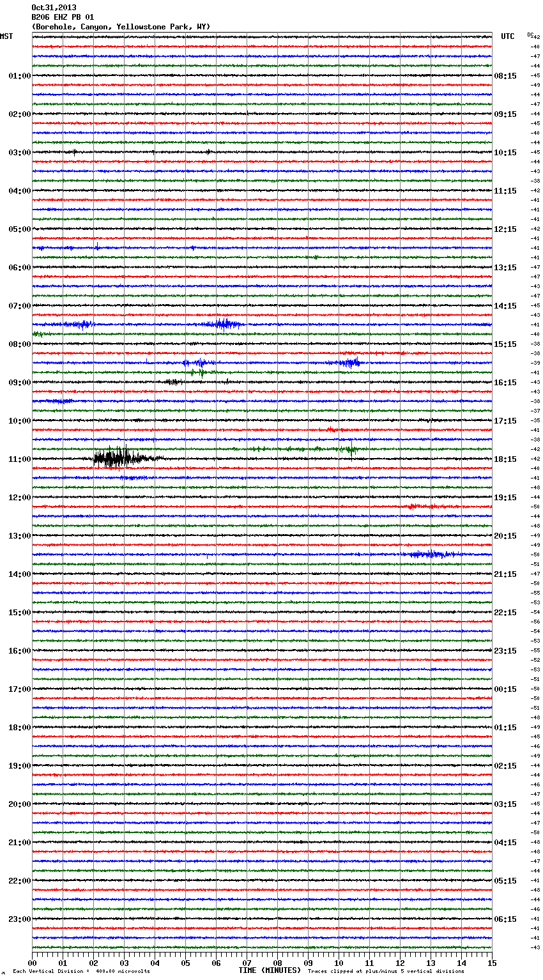This screenshot has width=543, height=980.
Task: Click the 10:15 UTC time label
Action: 505,153
